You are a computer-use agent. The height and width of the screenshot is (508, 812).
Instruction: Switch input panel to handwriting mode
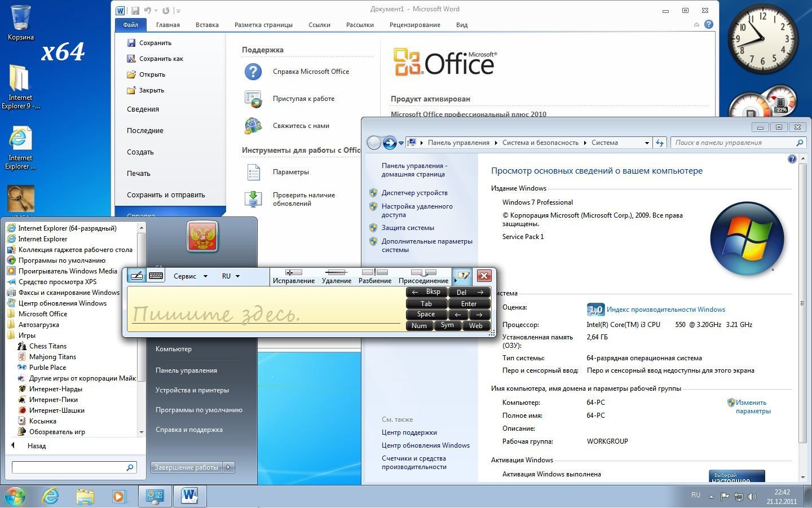136,276
